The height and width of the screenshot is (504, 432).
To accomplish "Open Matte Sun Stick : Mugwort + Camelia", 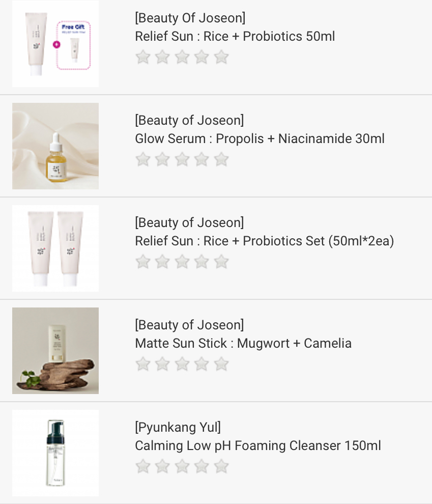I will click(243, 344).
